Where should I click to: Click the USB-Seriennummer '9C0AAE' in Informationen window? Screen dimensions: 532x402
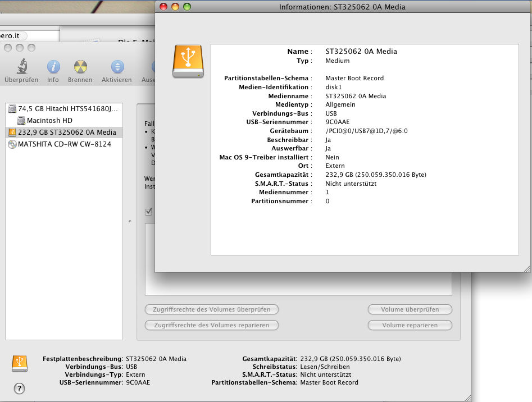pyautogui.click(x=338, y=122)
